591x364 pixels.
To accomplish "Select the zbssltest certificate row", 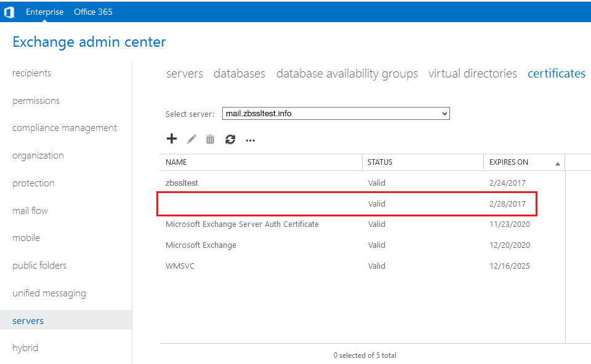I will pos(182,183).
